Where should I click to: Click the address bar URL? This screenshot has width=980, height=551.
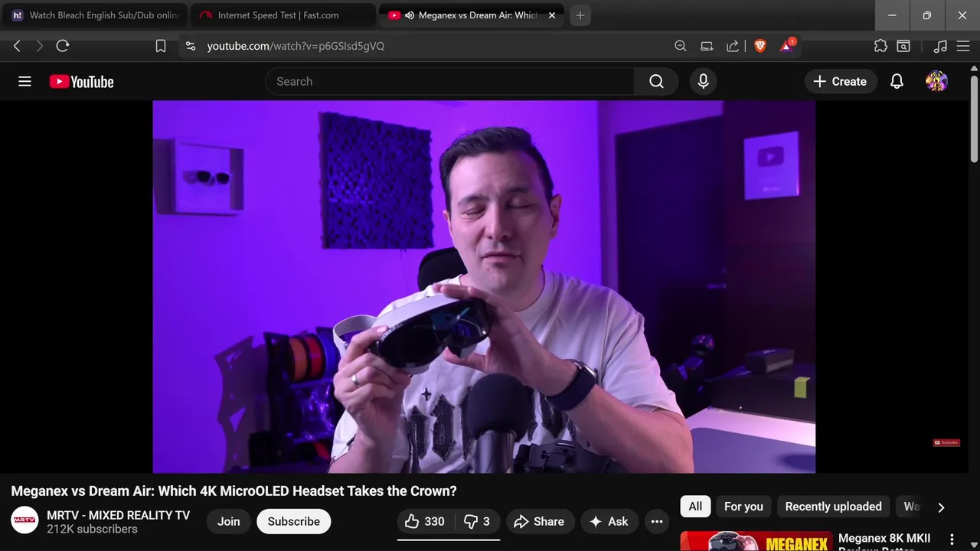click(296, 46)
